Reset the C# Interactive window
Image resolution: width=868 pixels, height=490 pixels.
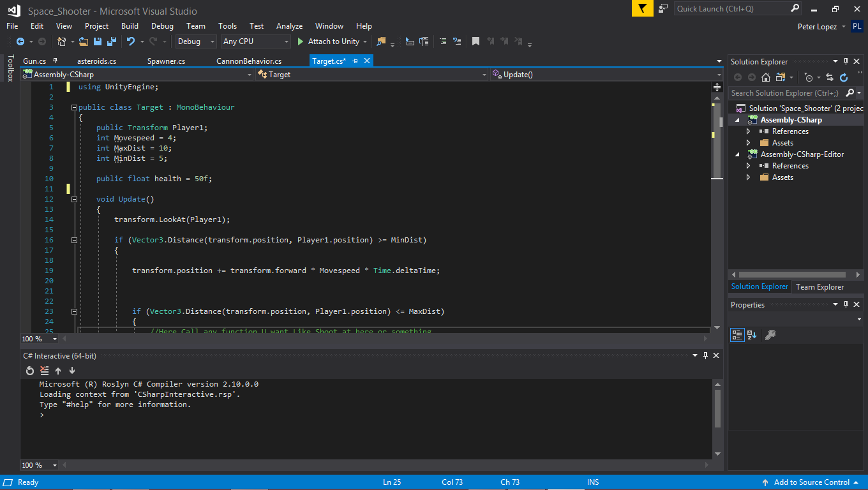[x=30, y=371]
